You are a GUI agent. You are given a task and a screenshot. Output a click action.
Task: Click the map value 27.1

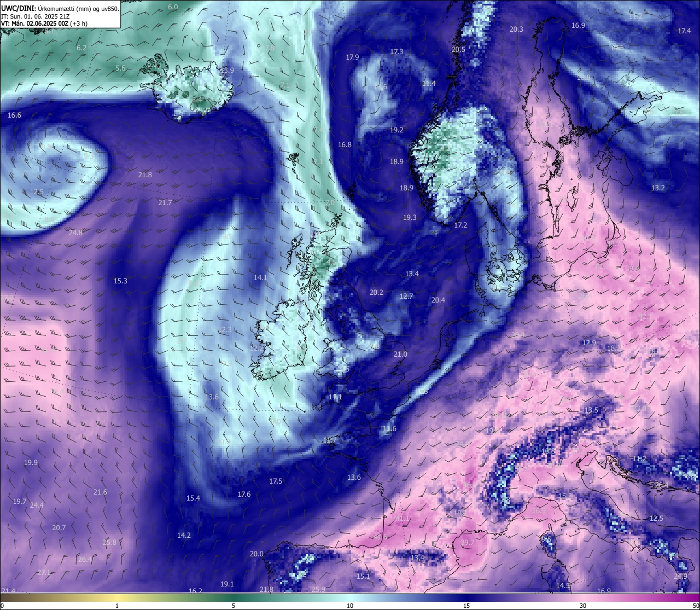(x=44, y=572)
